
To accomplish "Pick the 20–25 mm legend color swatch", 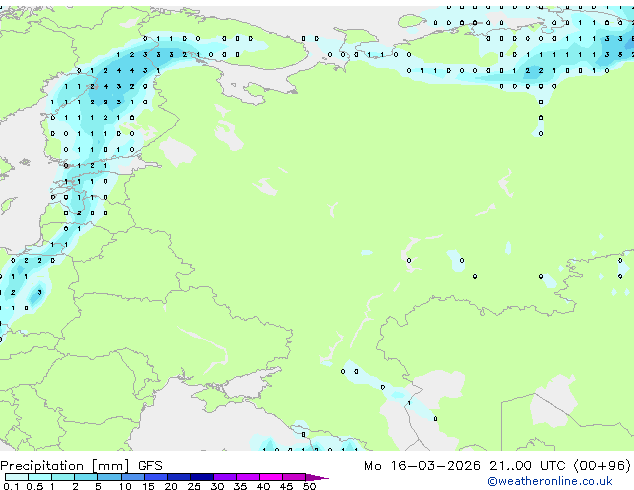I will tap(178, 477).
